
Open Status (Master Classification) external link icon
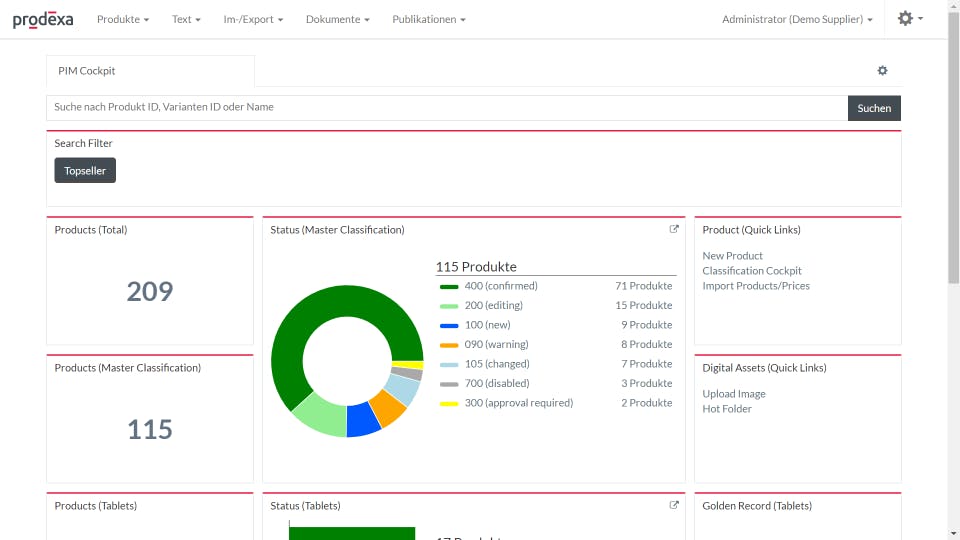[674, 229]
